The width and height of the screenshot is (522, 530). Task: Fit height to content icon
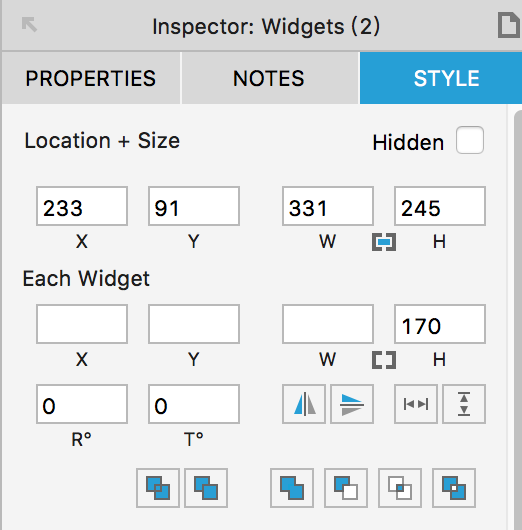[x=464, y=404]
